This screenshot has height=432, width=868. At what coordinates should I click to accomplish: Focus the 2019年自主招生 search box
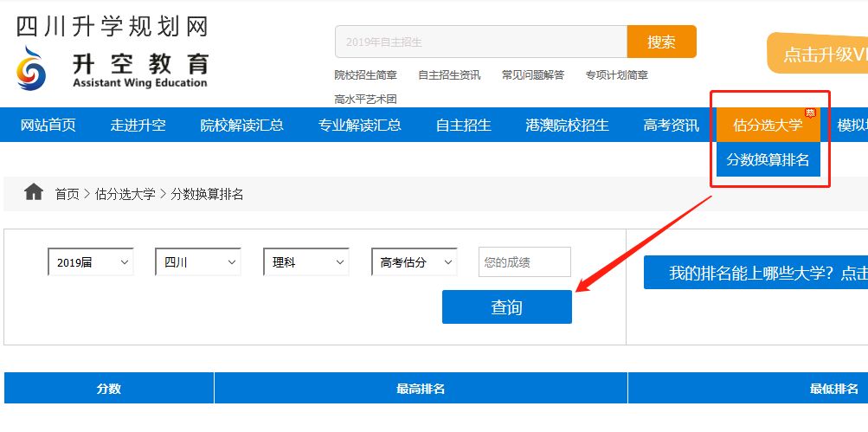point(480,42)
